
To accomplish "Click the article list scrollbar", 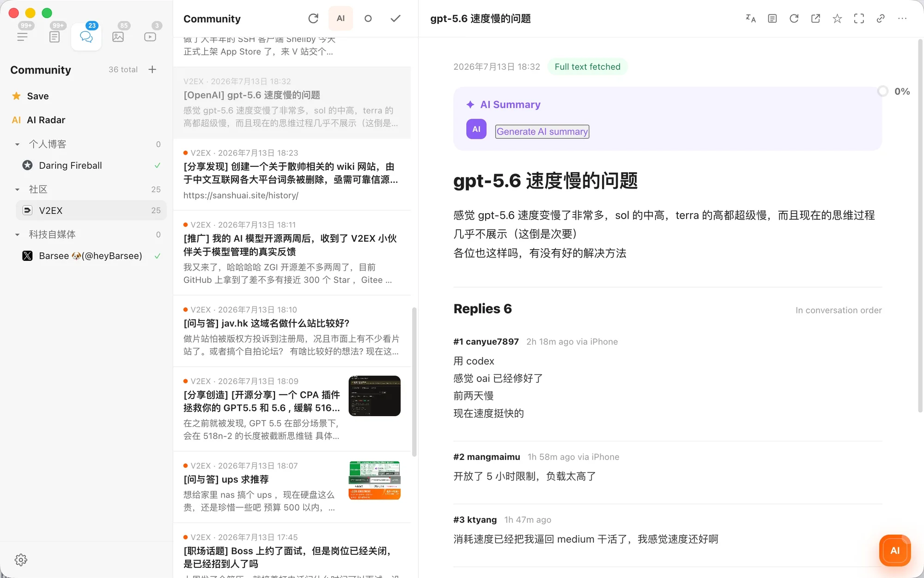I will click(x=414, y=381).
